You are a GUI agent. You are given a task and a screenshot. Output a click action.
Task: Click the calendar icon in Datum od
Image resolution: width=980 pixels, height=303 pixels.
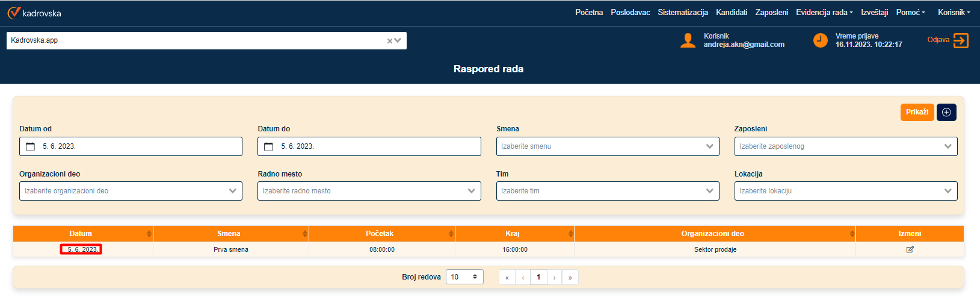31,146
